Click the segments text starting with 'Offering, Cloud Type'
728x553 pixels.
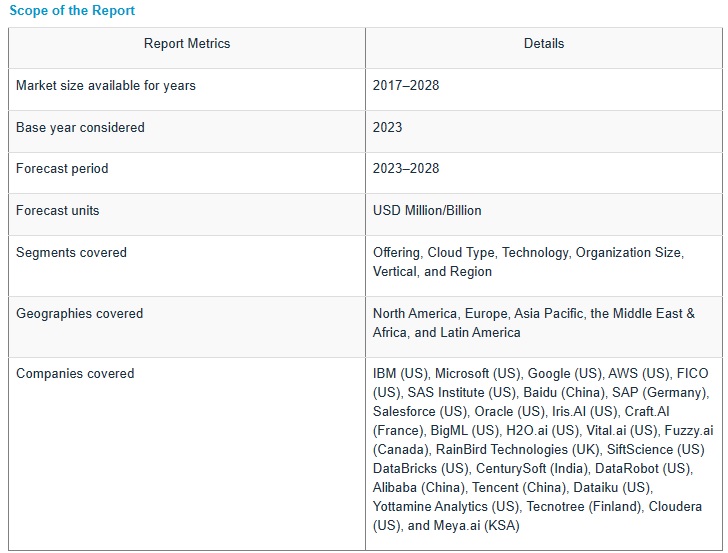point(528,262)
